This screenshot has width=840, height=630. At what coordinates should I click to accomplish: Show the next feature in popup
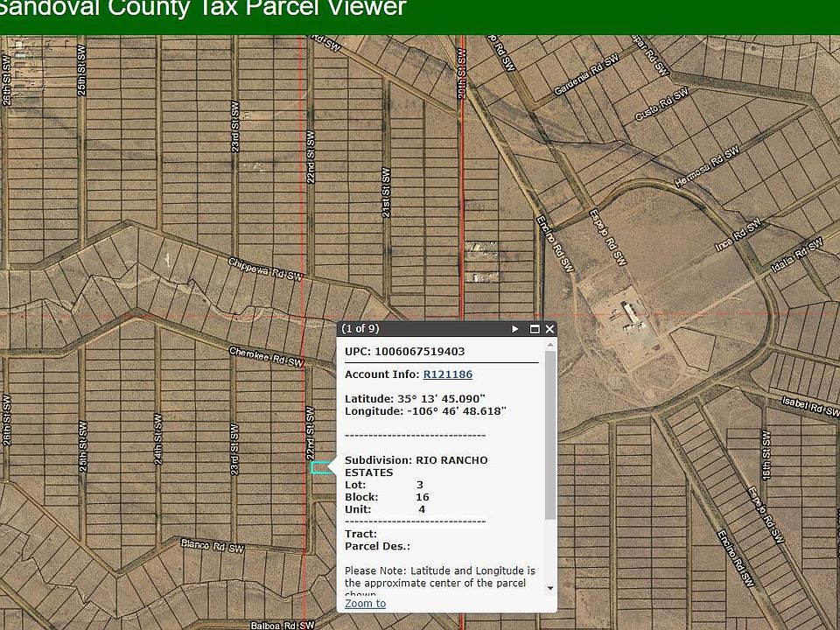(x=516, y=329)
